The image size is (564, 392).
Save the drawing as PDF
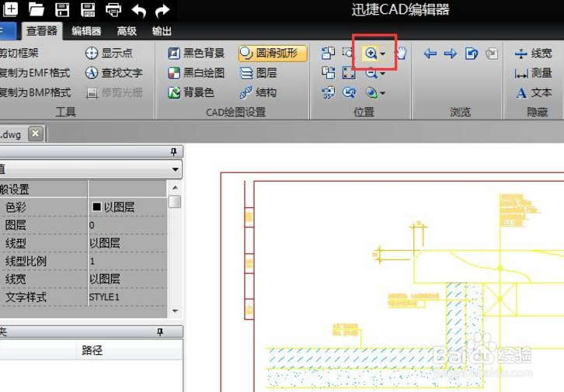(88, 9)
